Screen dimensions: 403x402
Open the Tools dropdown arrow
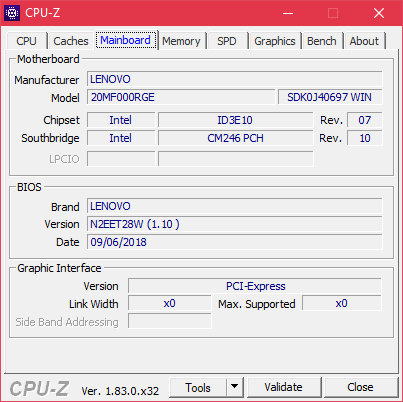click(x=235, y=387)
